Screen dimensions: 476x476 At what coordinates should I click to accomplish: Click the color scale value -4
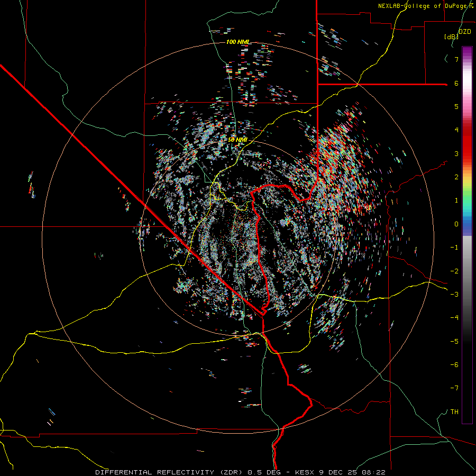(454, 318)
